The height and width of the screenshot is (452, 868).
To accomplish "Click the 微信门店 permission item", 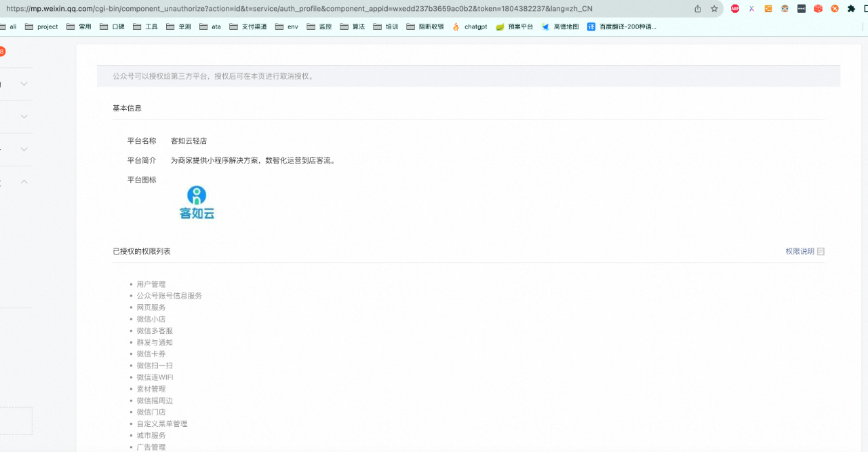I will click(x=151, y=412).
